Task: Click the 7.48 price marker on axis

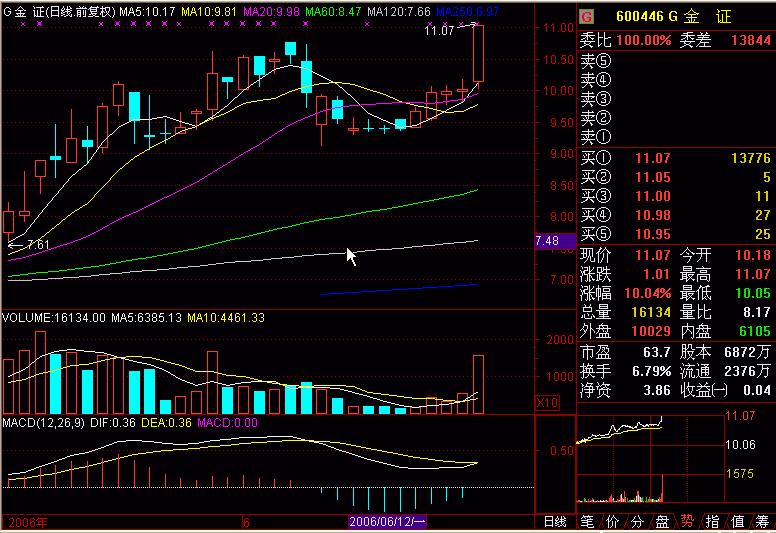Action: pyautogui.click(x=547, y=241)
